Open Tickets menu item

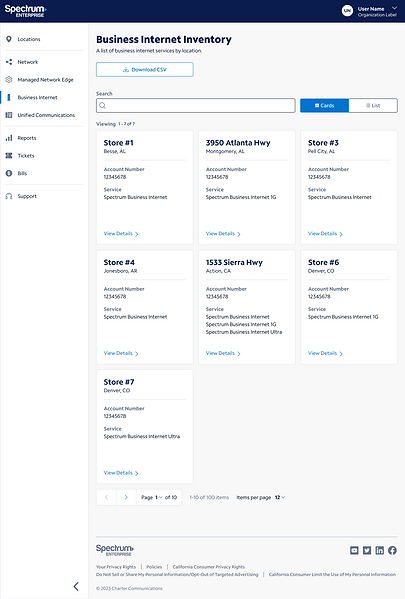(26, 155)
